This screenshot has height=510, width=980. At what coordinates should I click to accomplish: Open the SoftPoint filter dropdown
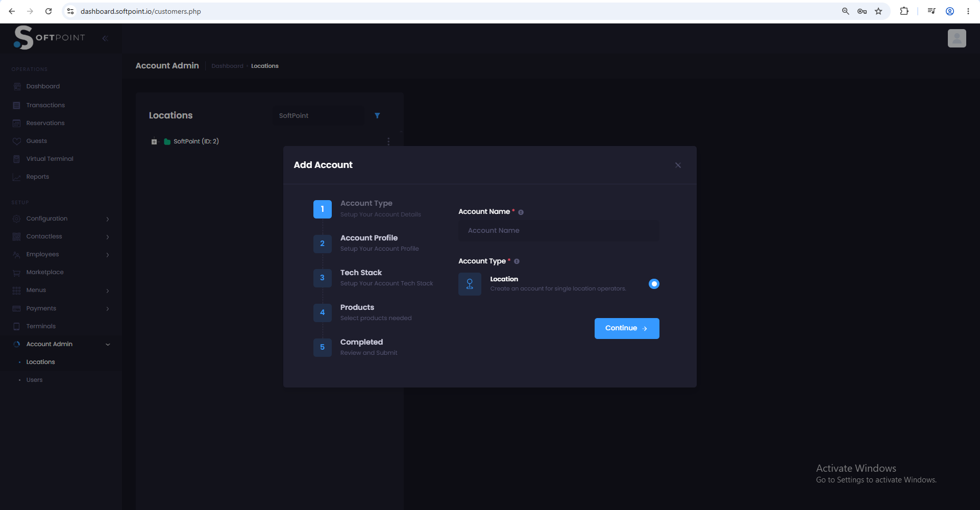(317, 116)
